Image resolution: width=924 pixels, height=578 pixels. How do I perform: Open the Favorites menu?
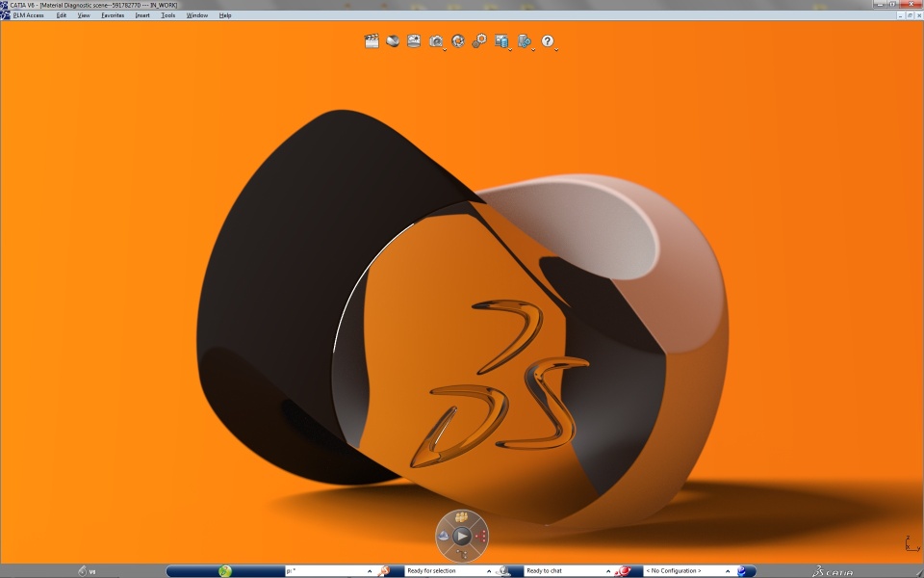coord(113,15)
